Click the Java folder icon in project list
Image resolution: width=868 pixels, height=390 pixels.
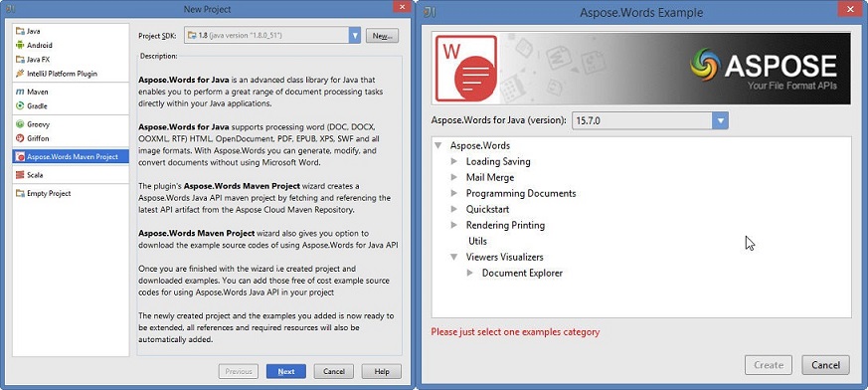click(20, 32)
